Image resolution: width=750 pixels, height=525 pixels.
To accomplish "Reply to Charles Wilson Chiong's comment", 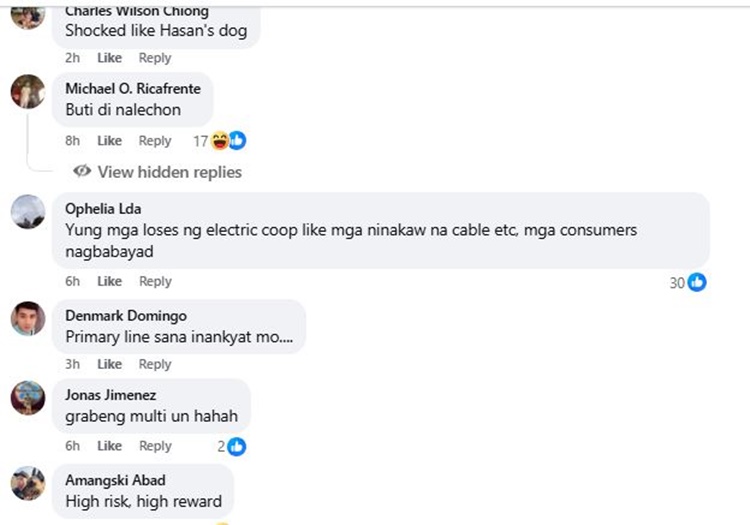I will (155, 58).
